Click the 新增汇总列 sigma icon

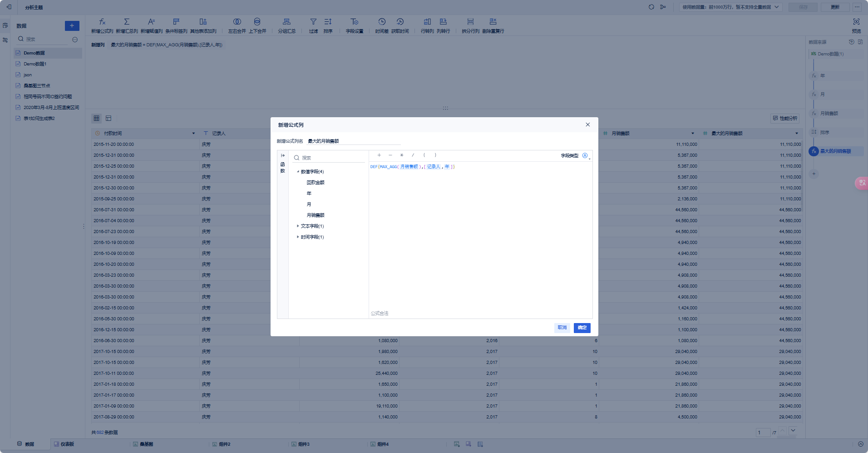(x=127, y=22)
